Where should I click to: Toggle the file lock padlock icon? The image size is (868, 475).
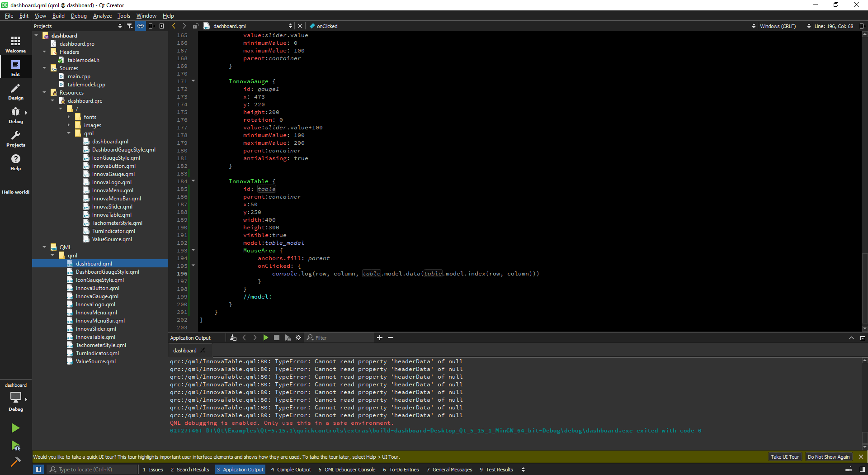pos(196,26)
